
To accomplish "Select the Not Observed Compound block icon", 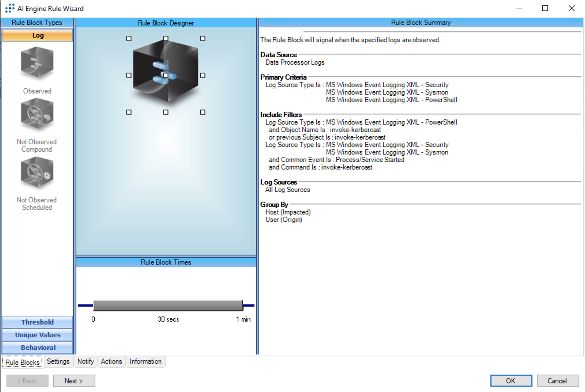I will coord(37,114).
